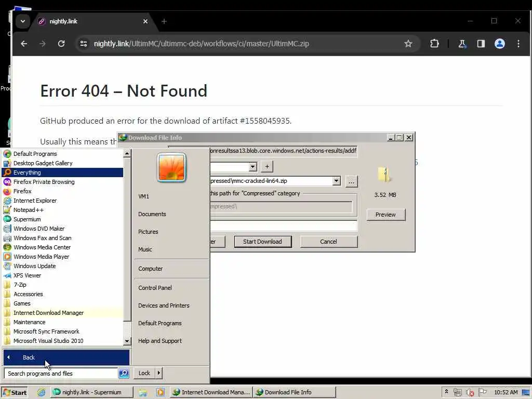The image size is (532, 399).
Task: Open Control Panel from Start menu
Action: (155, 288)
